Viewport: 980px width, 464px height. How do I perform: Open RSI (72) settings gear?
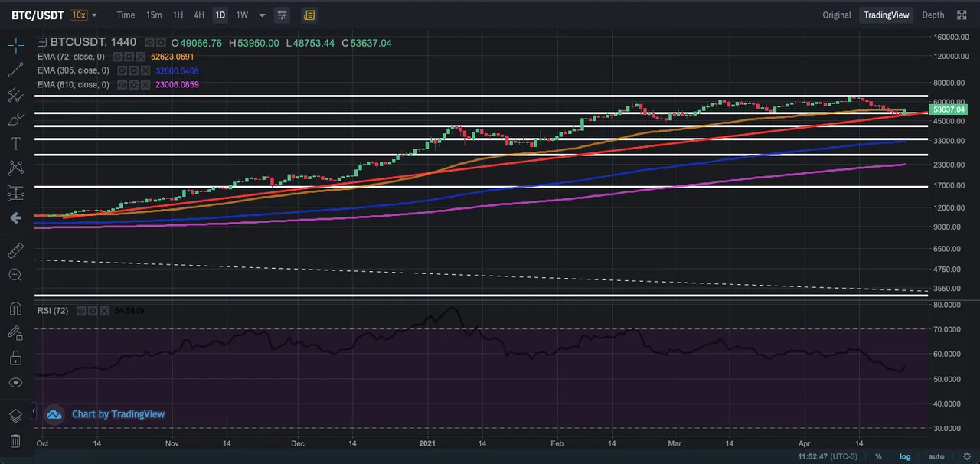click(x=91, y=311)
